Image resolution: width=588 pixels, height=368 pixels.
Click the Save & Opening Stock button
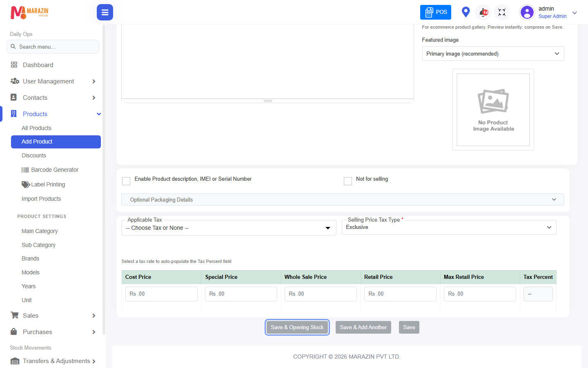pyautogui.click(x=297, y=327)
